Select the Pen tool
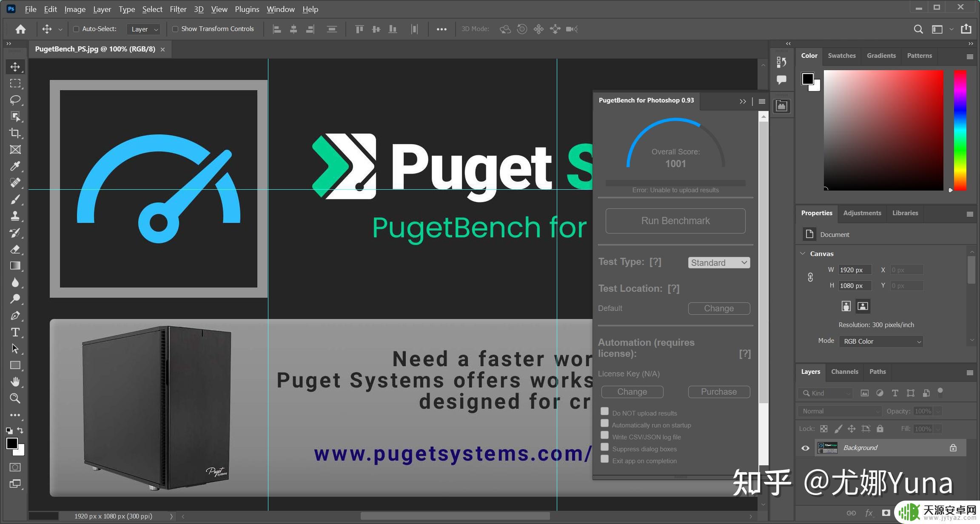 coord(15,316)
